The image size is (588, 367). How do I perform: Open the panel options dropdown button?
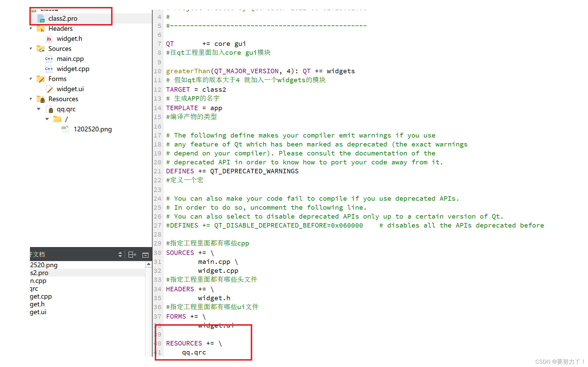point(145,255)
